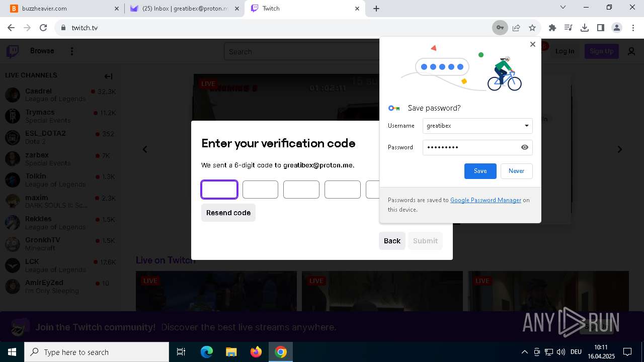Viewport: 644px width, 362px height.
Task: Save the password
Action: point(480,171)
